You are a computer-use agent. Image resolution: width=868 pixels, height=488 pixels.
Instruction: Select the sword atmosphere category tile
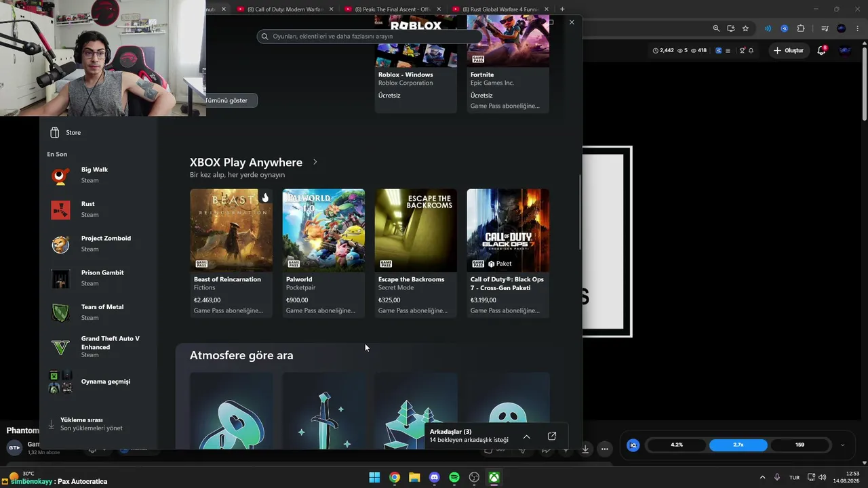pyautogui.click(x=323, y=411)
